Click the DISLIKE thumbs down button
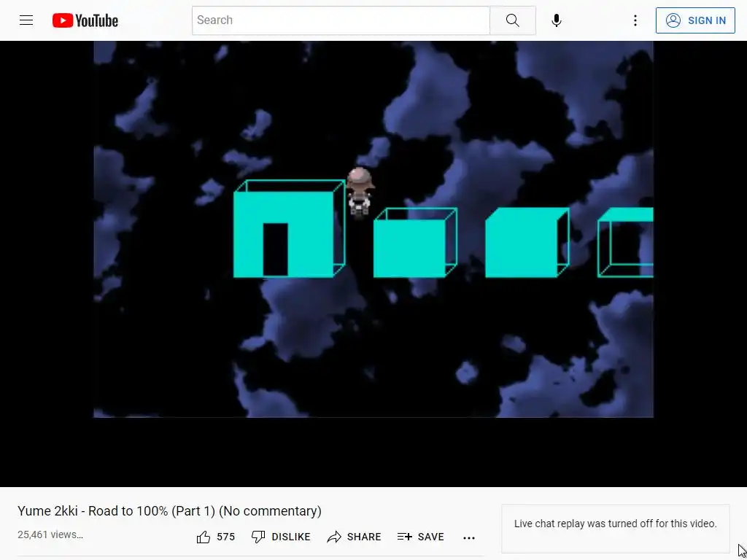747x560 pixels. (281, 537)
